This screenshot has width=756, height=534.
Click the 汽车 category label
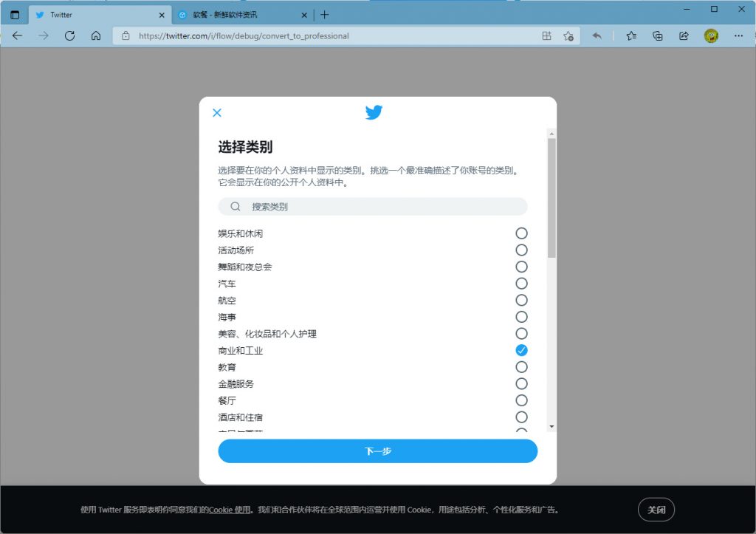pyautogui.click(x=227, y=284)
